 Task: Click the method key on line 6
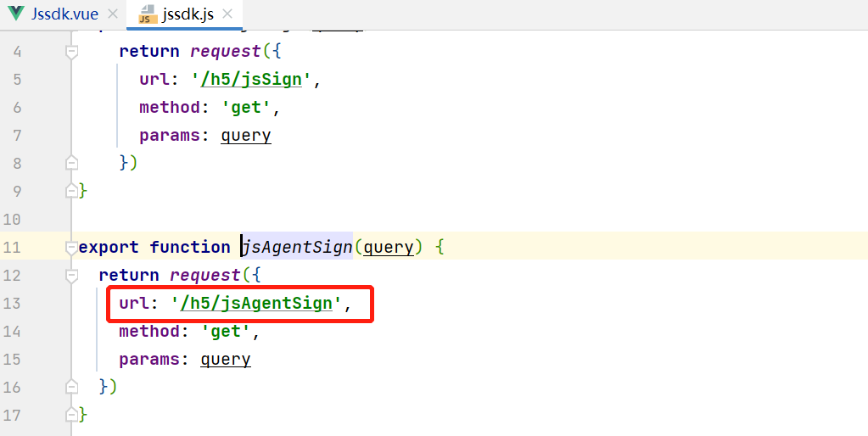(170, 108)
